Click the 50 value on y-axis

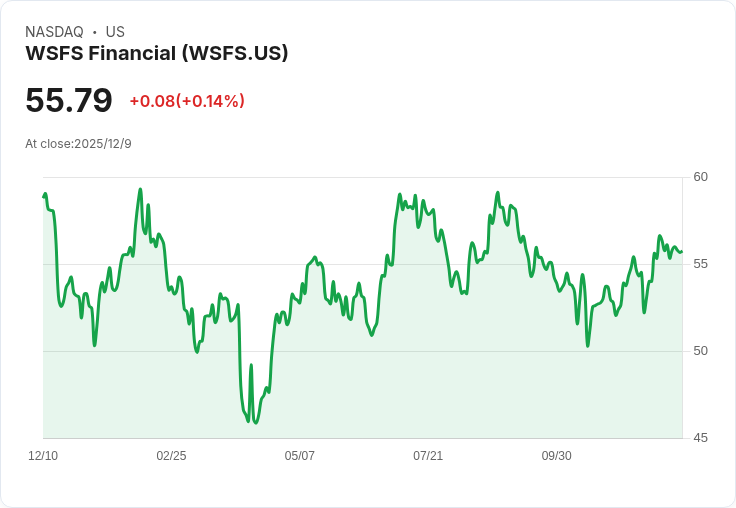click(701, 351)
